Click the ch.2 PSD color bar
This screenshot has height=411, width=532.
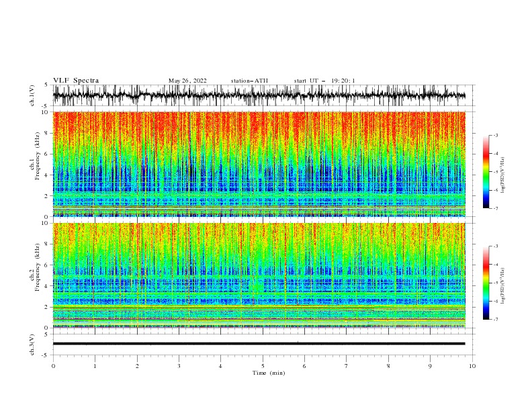tap(486, 283)
